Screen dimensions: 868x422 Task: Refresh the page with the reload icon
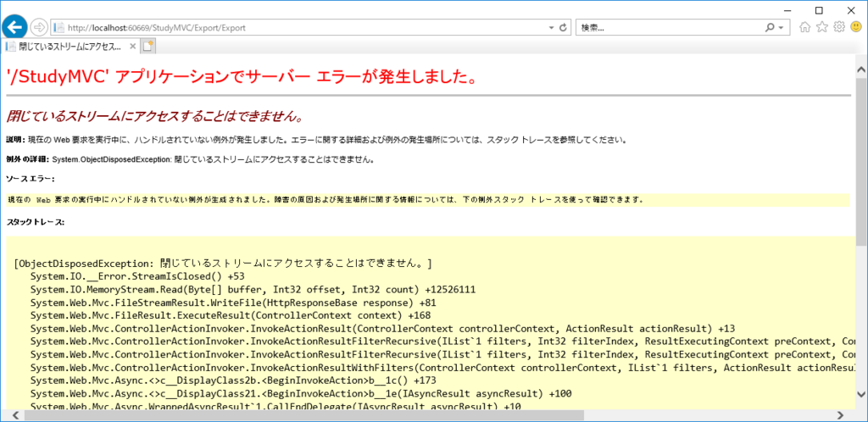(564, 27)
